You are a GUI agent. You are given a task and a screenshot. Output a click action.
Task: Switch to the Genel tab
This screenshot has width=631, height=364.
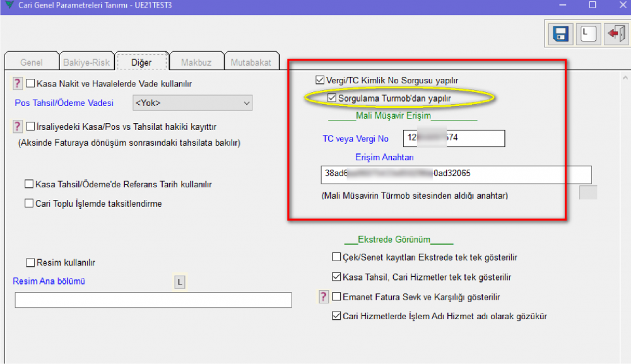click(x=32, y=62)
